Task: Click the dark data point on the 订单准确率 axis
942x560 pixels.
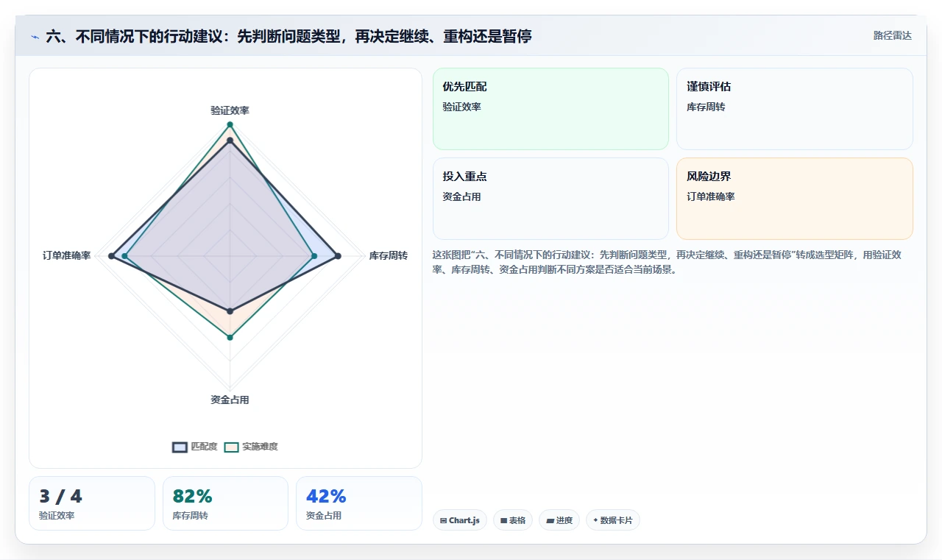Action: (111, 256)
